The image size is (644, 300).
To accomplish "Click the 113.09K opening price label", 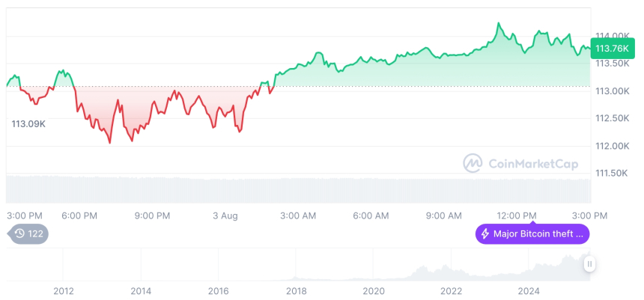I will pyautogui.click(x=28, y=123).
